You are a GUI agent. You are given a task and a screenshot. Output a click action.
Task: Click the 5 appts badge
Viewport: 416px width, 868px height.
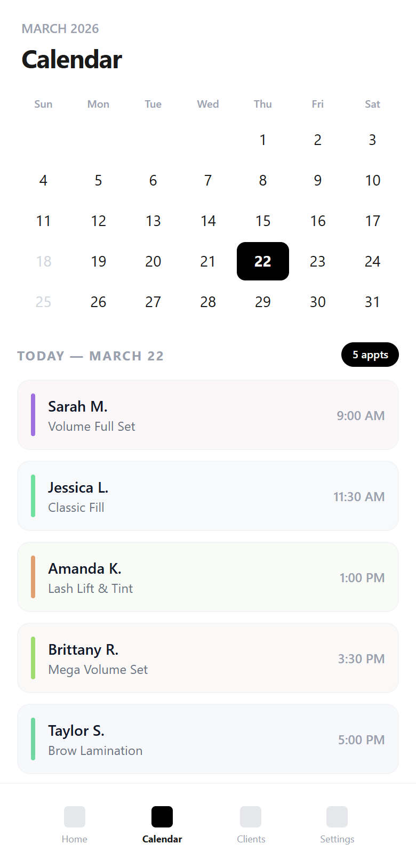tap(370, 355)
